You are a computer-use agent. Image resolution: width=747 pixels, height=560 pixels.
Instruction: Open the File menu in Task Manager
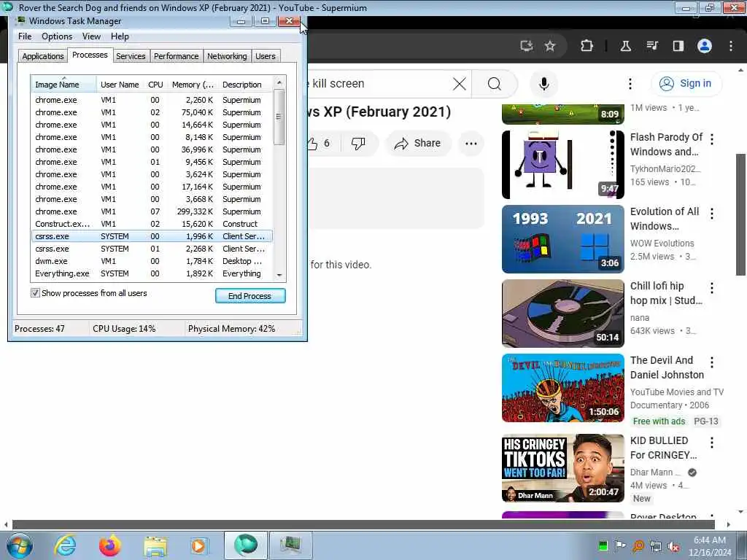[x=25, y=36]
